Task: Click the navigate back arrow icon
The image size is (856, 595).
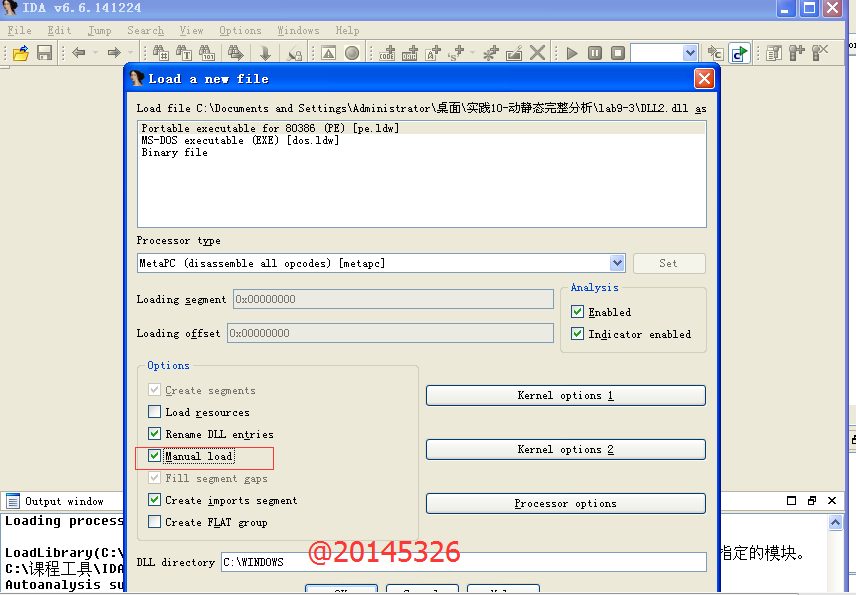Action: (x=78, y=53)
